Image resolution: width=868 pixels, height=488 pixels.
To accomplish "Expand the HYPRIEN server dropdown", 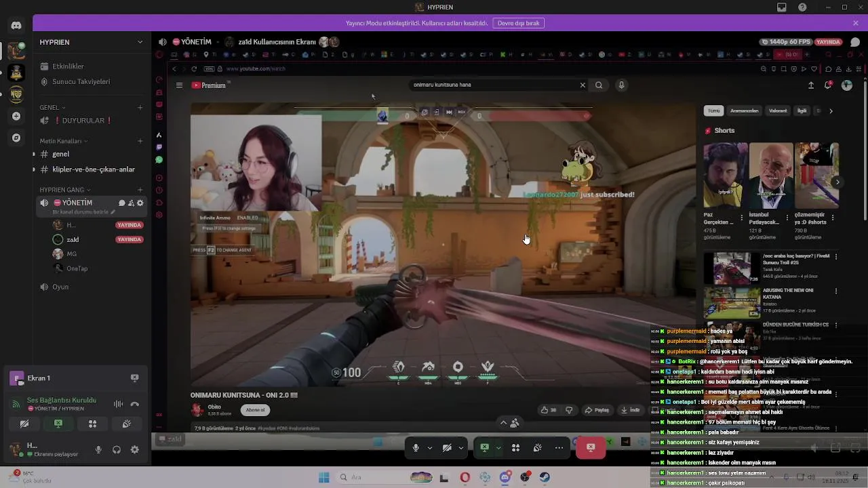I will (140, 42).
